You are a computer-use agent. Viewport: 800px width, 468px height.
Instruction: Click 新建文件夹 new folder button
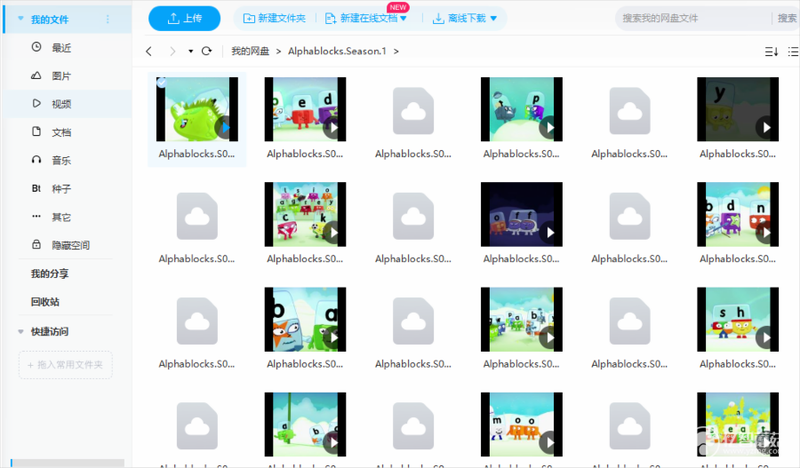(274, 18)
